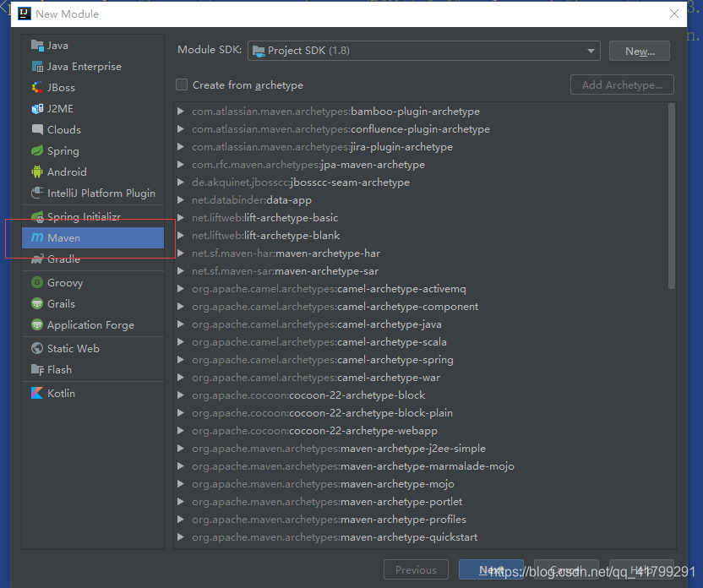Click the Cancel button
Screen dimensions: 703x588
coord(566,569)
